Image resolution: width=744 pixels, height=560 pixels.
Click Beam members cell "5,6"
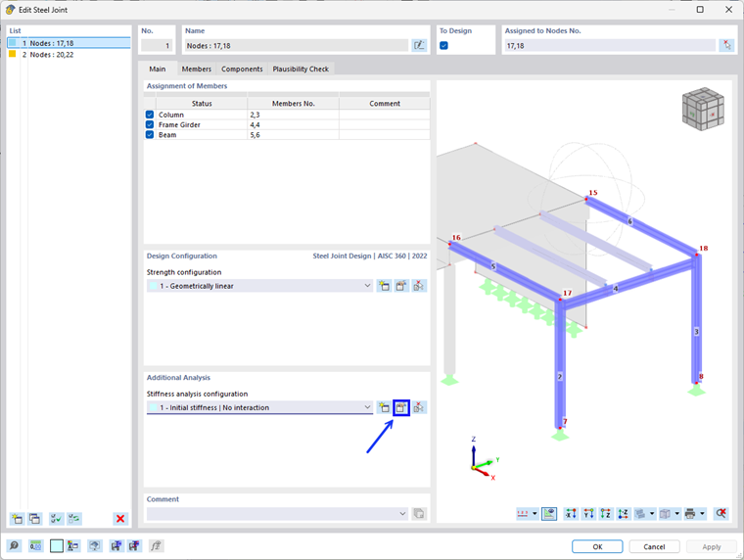point(294,135)
